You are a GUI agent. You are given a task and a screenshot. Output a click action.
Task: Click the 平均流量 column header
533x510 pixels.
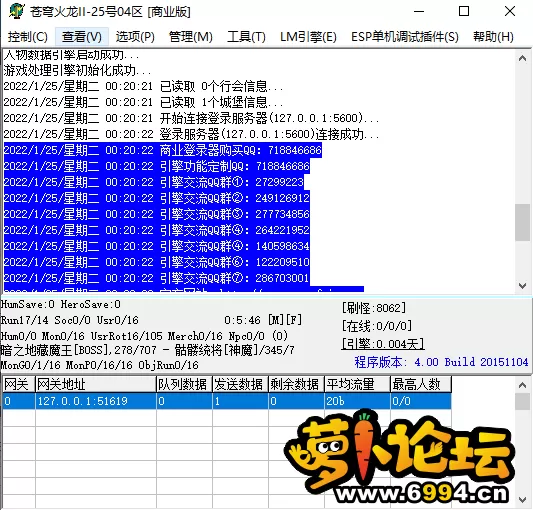click(x=357, y=385)
